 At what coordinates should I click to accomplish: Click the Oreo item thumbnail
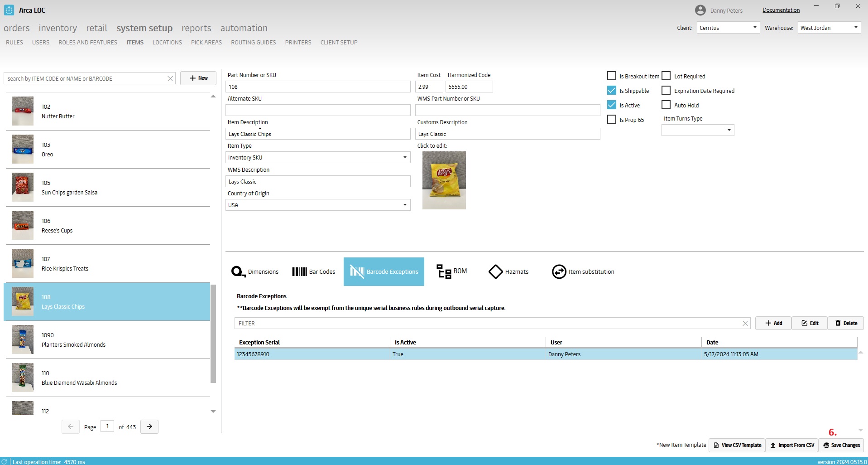[23, 149]
